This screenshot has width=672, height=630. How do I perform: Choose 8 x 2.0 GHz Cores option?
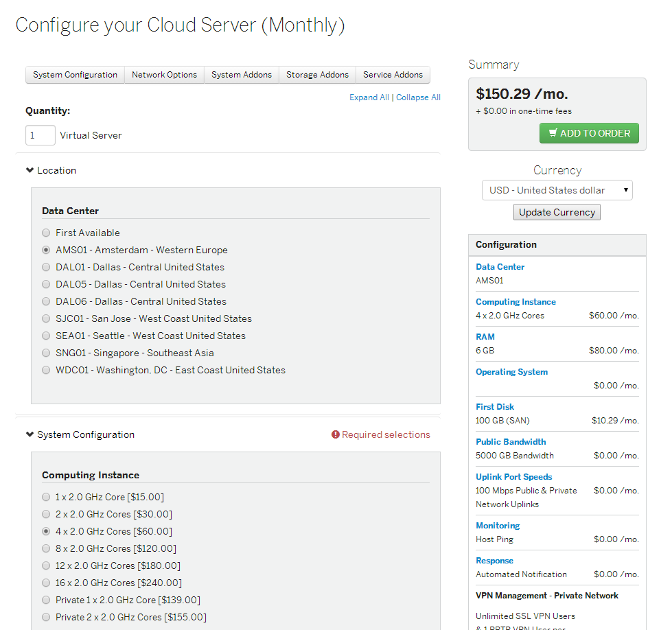click(x=45, y=548)
